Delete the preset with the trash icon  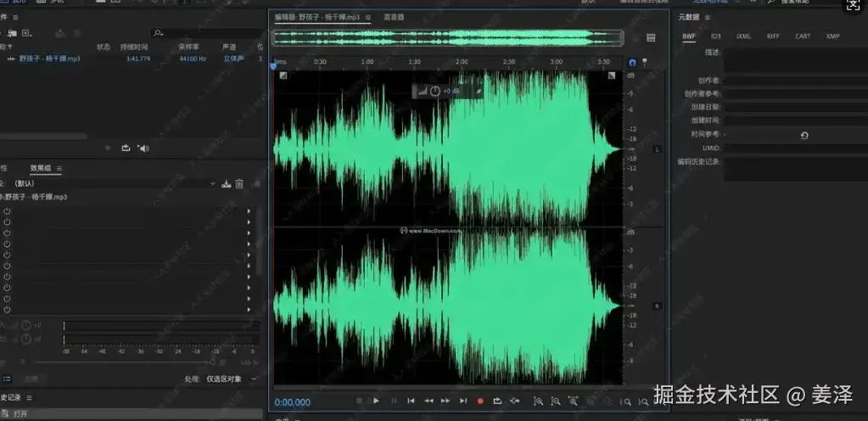pyautogui.click(x=239, y=184)
